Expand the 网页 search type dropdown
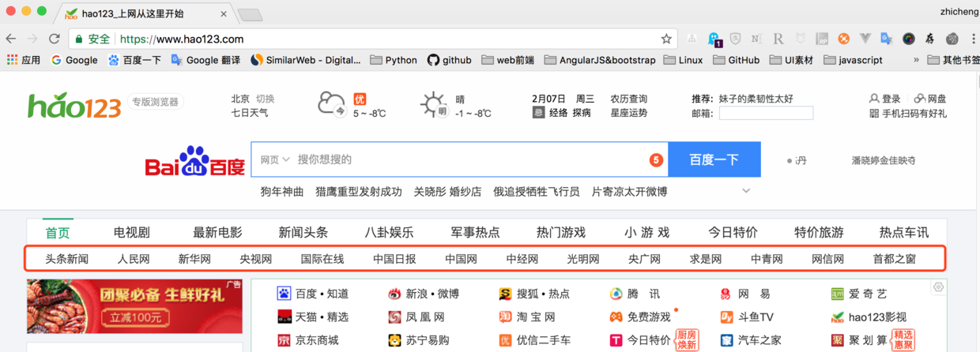 click(x=275, y=159)
